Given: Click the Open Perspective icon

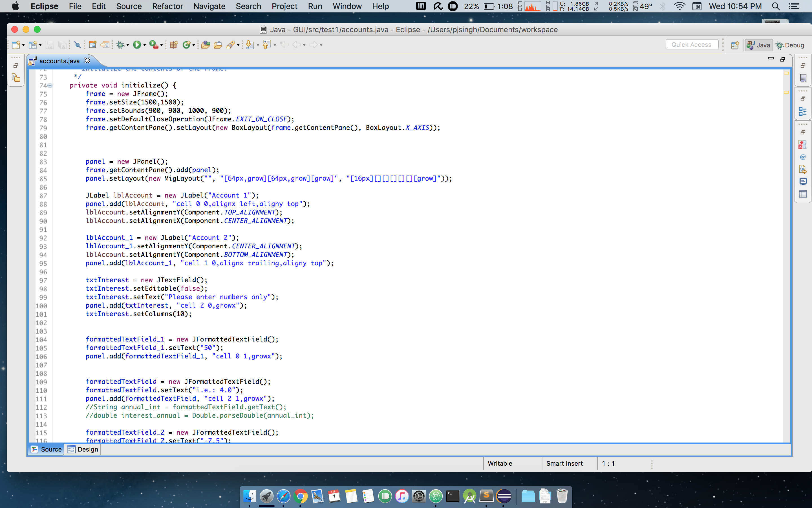Looking at the screenshot, I should click(735, 45).
